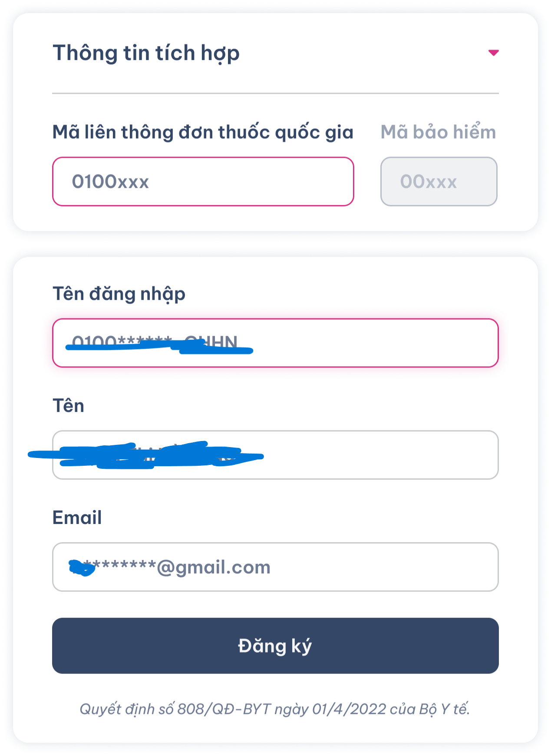Focus the Mã liên thông đơn thuốc input

coord(203,182)
